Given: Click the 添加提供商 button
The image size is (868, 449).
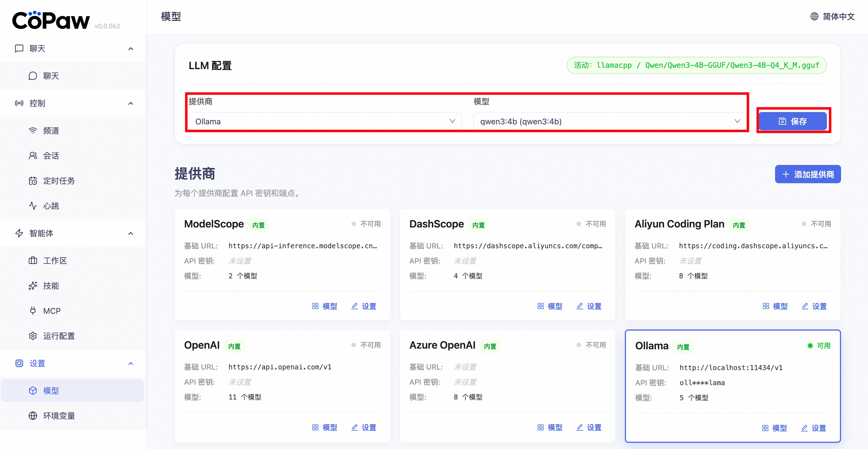Looking at the screenshot, I should 808,174.
